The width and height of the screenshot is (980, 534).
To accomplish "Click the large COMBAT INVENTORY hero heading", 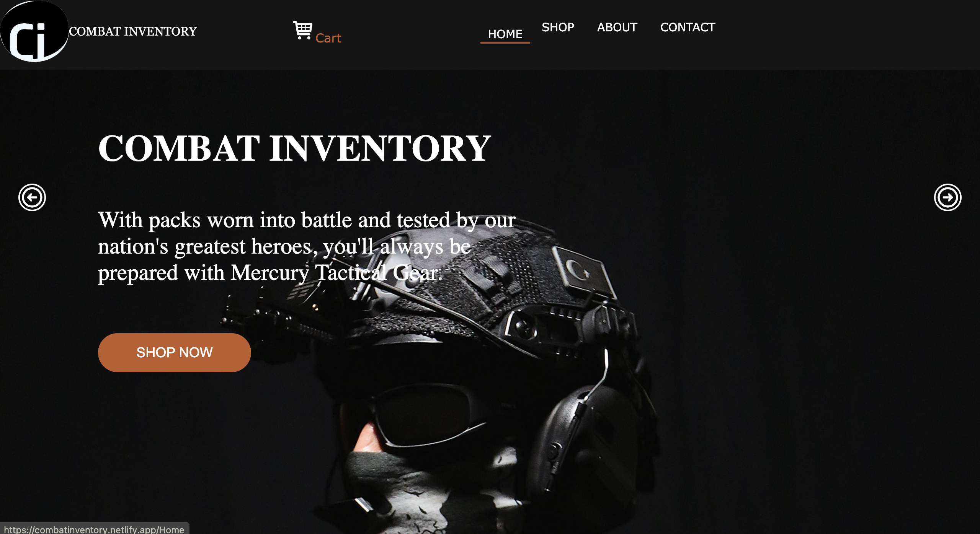I will point(294,148).
